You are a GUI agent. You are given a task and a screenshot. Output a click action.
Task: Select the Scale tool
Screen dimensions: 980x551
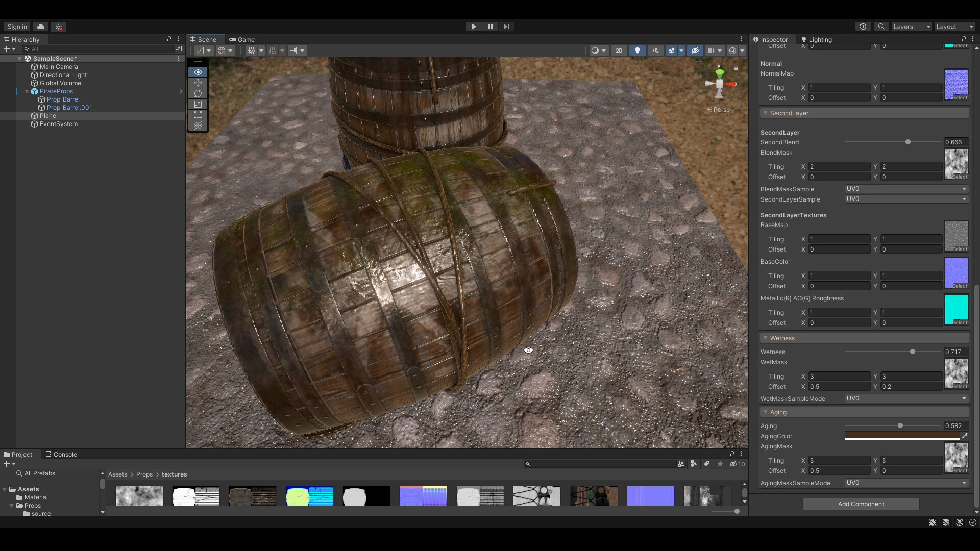[x=198, y=104]
